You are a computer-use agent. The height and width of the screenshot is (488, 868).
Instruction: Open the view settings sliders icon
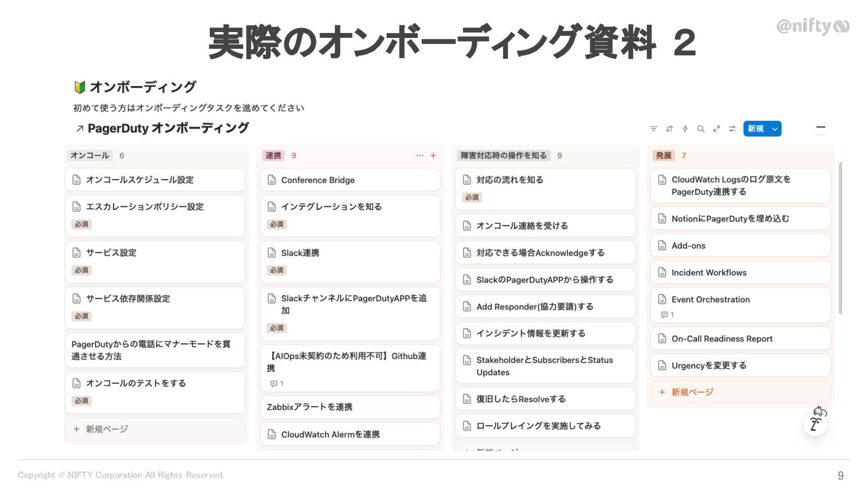(x=732, y=129)
